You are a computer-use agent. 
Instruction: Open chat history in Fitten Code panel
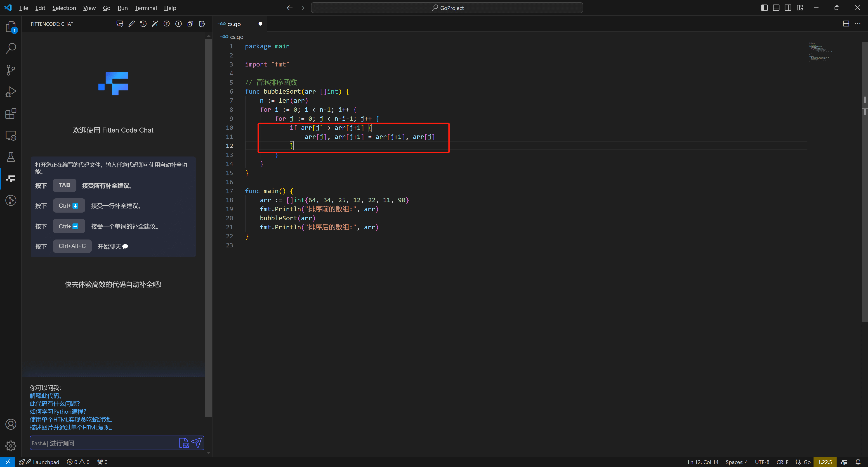(143, 24)
